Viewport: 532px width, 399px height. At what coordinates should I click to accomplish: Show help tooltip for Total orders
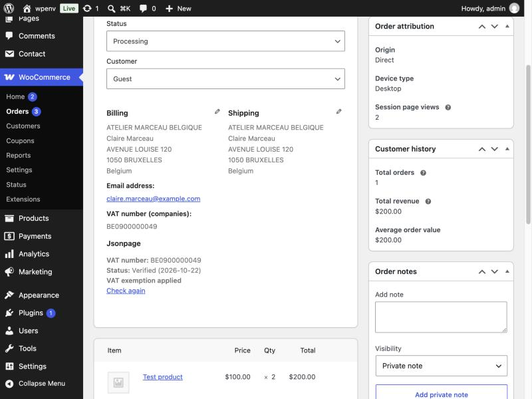[423, 173]
